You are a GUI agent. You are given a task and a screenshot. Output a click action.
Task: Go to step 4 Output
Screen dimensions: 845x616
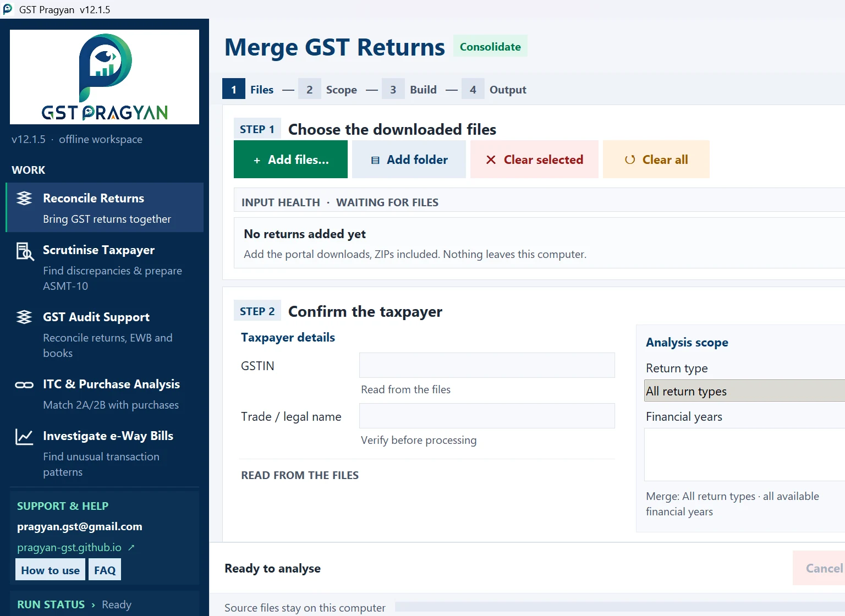coord(495,89)
